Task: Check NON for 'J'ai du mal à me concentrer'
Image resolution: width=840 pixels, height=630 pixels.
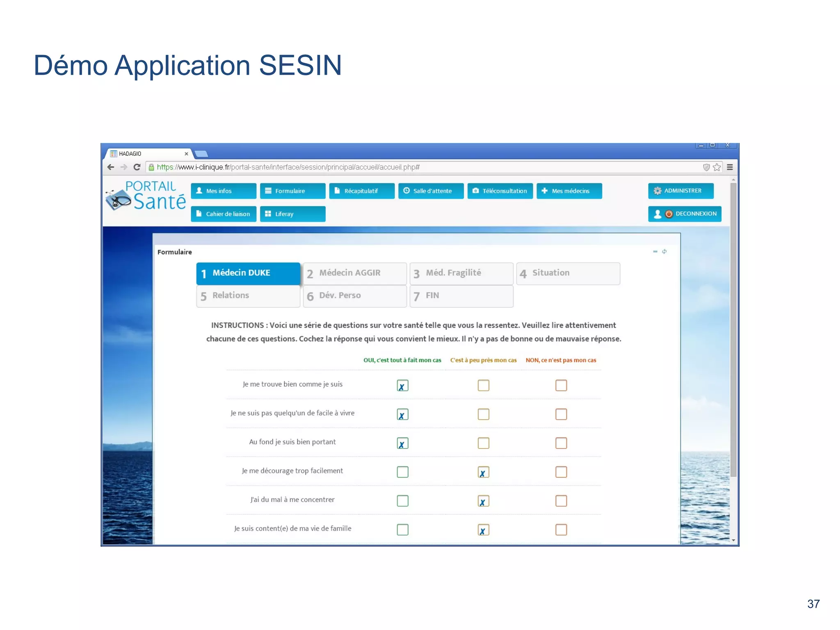Action: tap(561, 501)
